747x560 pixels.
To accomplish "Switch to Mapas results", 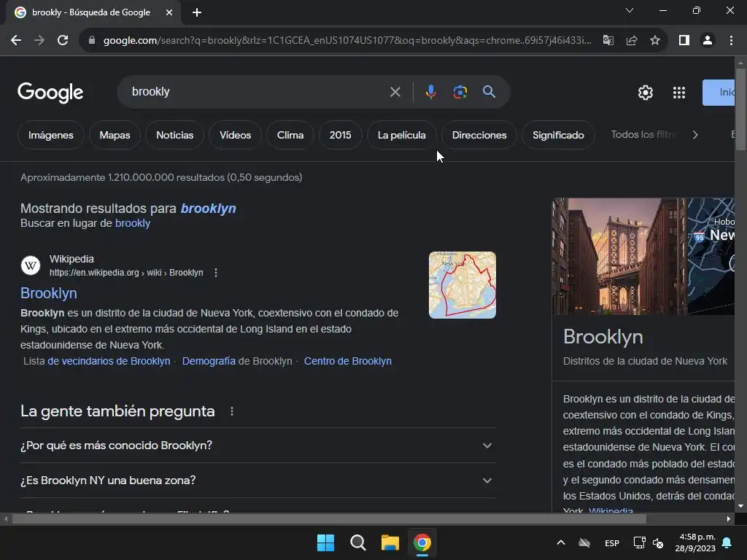I will [115, 135].
